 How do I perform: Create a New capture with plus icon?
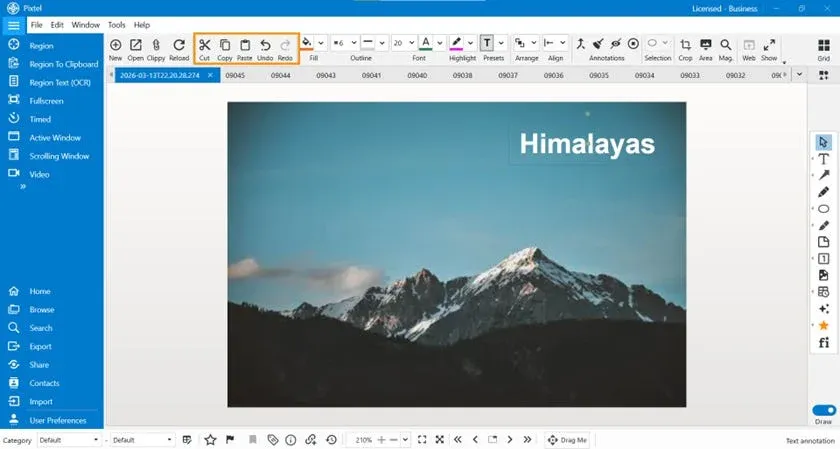click(115, 45)
